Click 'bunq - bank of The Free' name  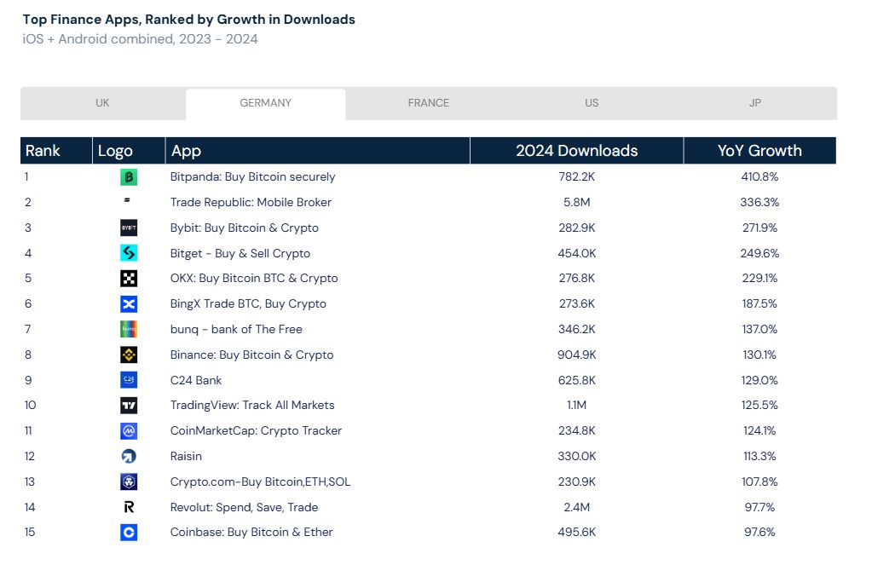click(236, 330)
